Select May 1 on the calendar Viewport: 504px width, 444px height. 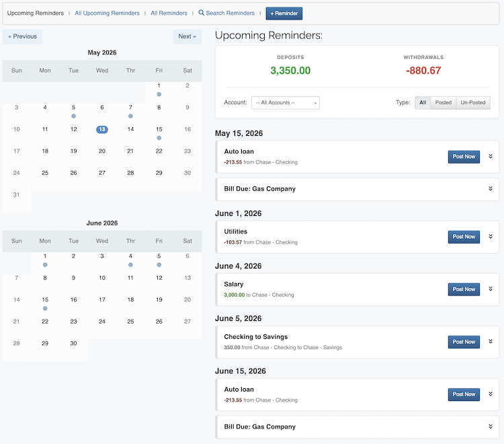(x=159, y=85)
